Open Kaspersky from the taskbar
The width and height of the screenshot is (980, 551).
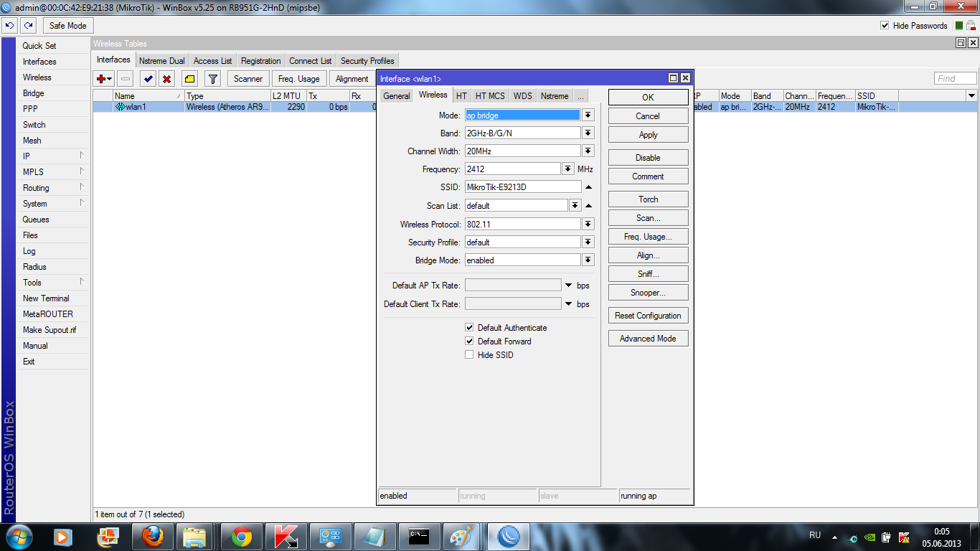click(286, 537)
